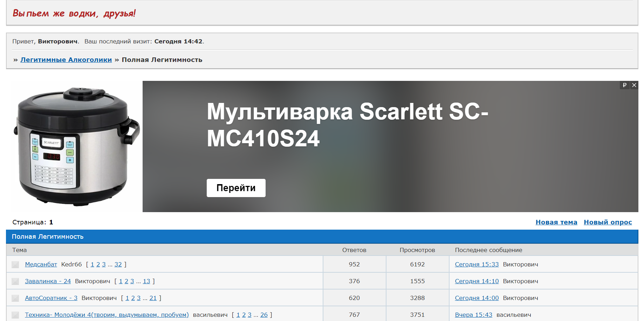Viewport: 644px width, 321px height.
Task: Go to page 1 of Техника- Молодёжи 4
Action: [x=238, y=315]
